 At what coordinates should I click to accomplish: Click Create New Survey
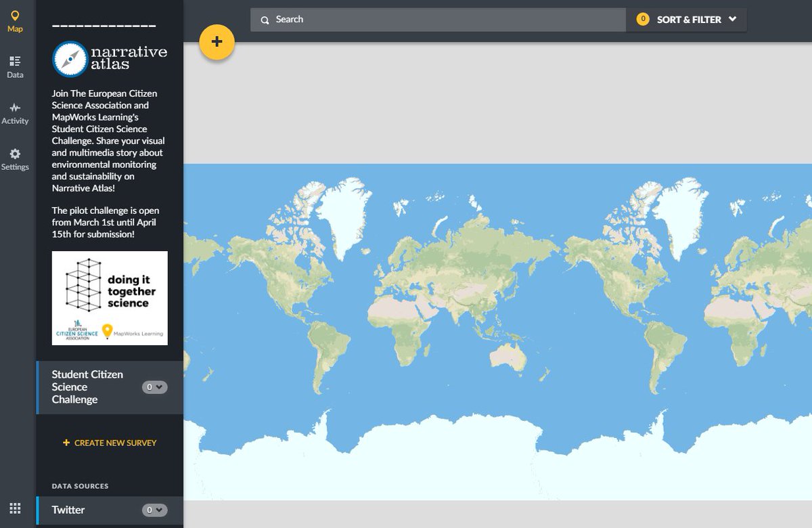tap(110, 443)
